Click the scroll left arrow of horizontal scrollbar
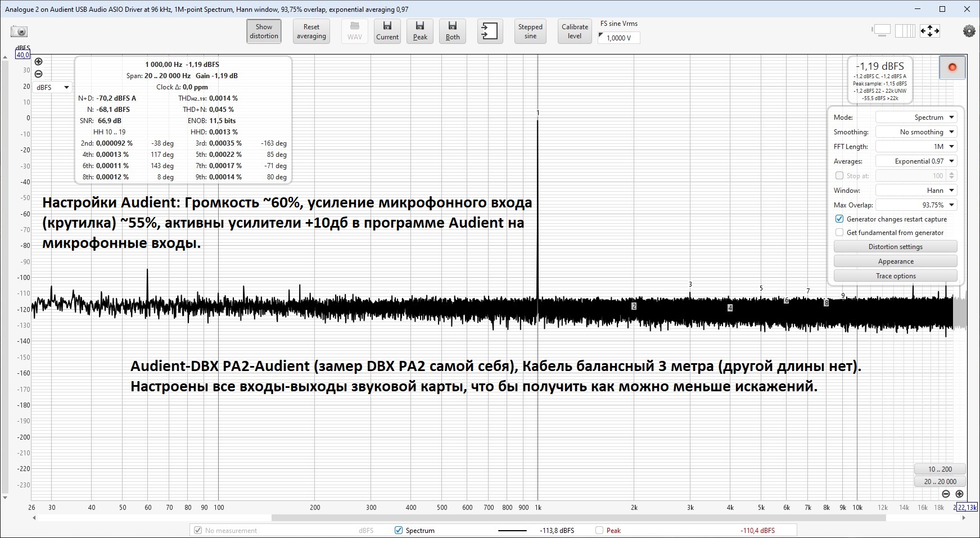This screenshot has height=538, width=980. pos(34,518)
